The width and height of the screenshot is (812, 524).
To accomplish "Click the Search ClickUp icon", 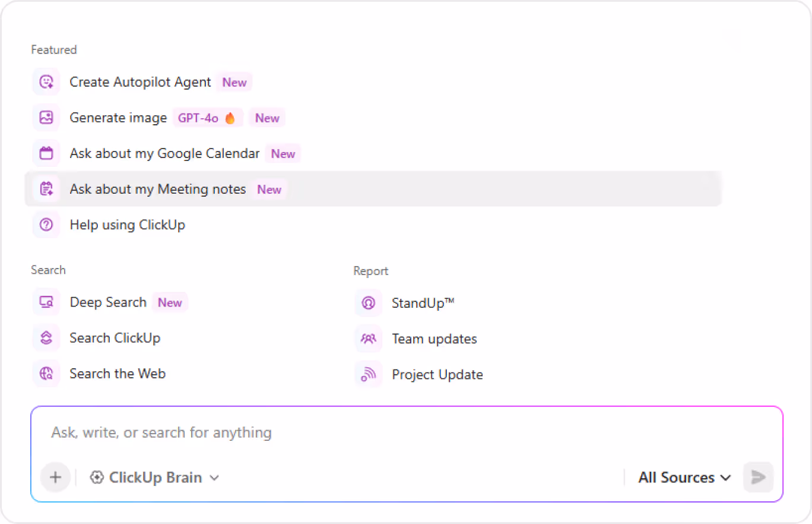I will 46,338.
